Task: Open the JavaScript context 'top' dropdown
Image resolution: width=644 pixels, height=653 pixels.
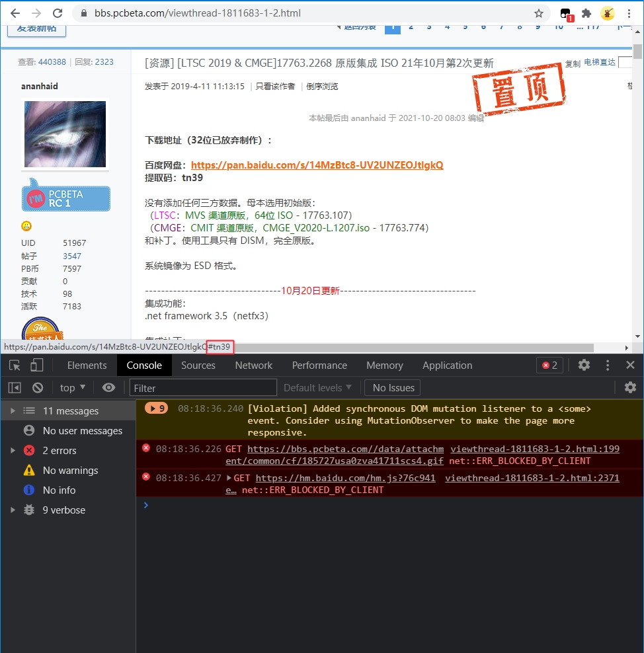Action: point(73,388)
